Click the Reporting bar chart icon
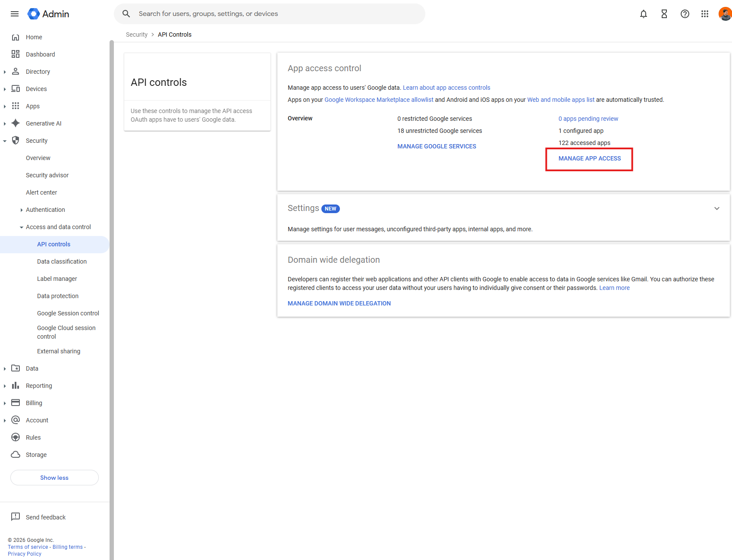The height and width of the screenshot is (560, 732). pos(16,386)
